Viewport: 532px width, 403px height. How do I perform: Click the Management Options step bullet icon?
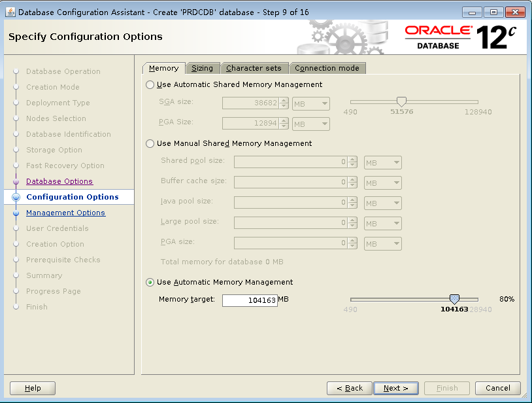point(16,213)
